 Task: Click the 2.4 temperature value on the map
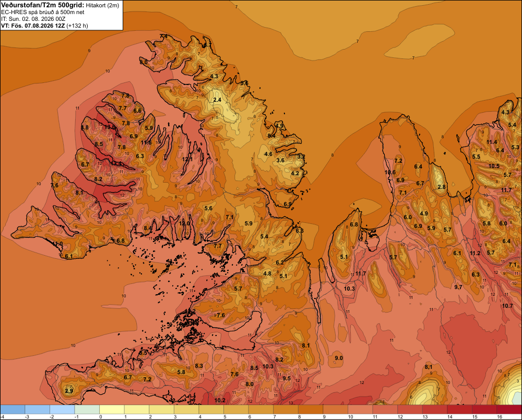(x=217, y=100)
